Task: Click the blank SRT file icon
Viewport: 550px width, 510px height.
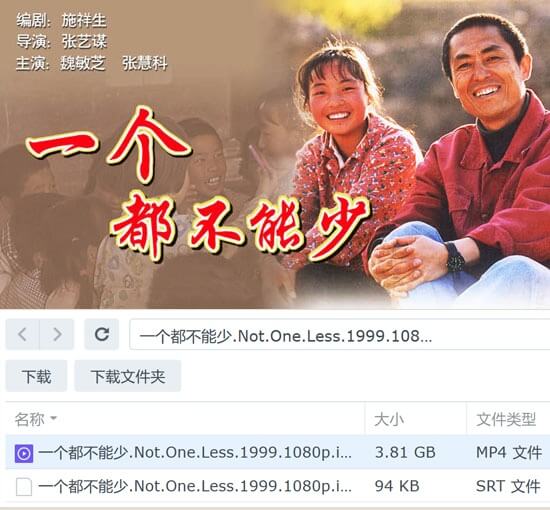Action: pyautogui.click(x=24, y=487)
